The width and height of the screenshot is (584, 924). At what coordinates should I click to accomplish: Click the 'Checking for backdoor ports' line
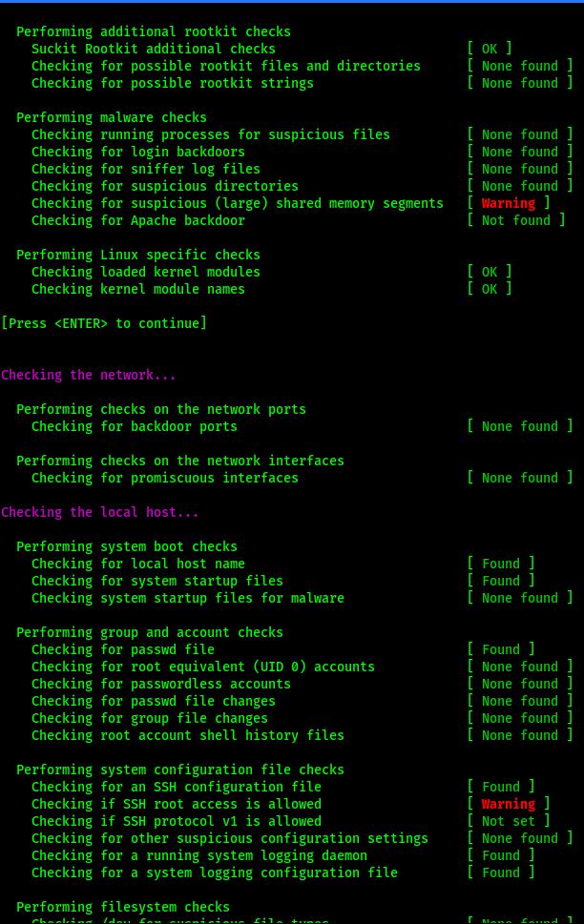click(135, 426)
